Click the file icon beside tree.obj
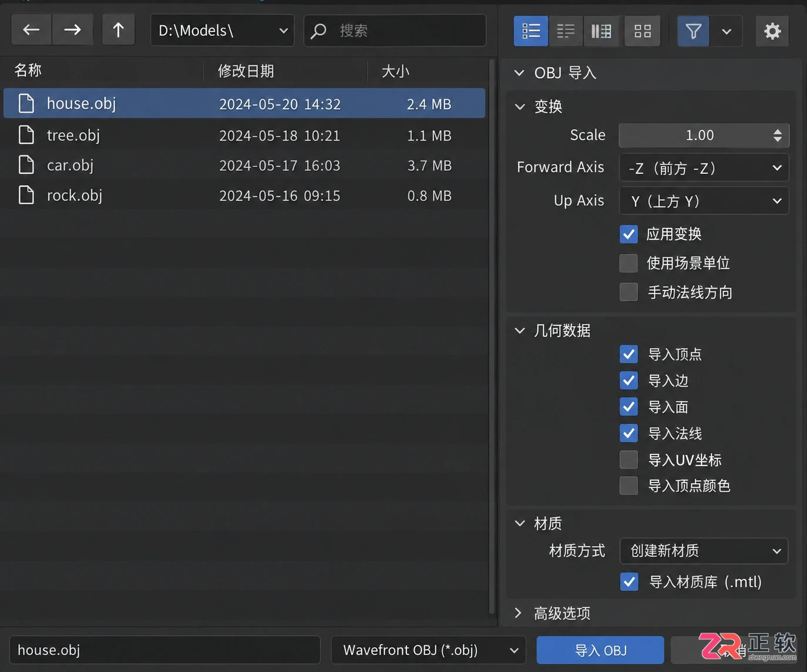The width and height of the screenshot is (807, 672). click(26, 135)
